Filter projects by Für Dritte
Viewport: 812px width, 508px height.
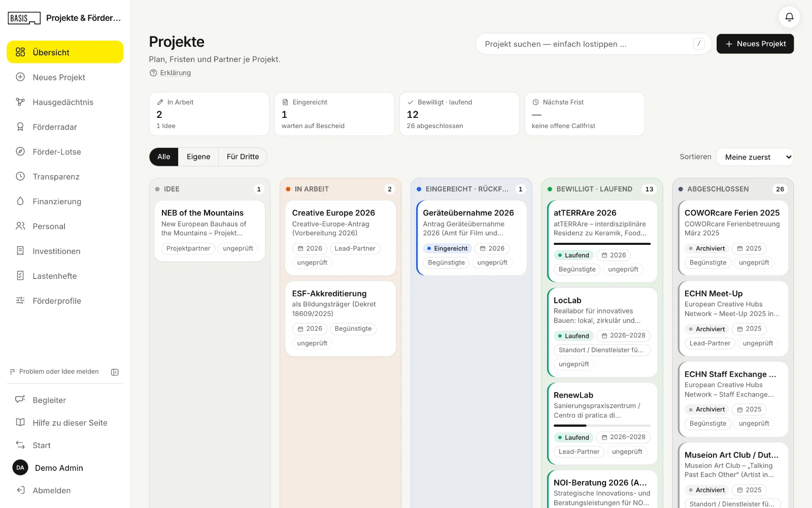(243, 157)
